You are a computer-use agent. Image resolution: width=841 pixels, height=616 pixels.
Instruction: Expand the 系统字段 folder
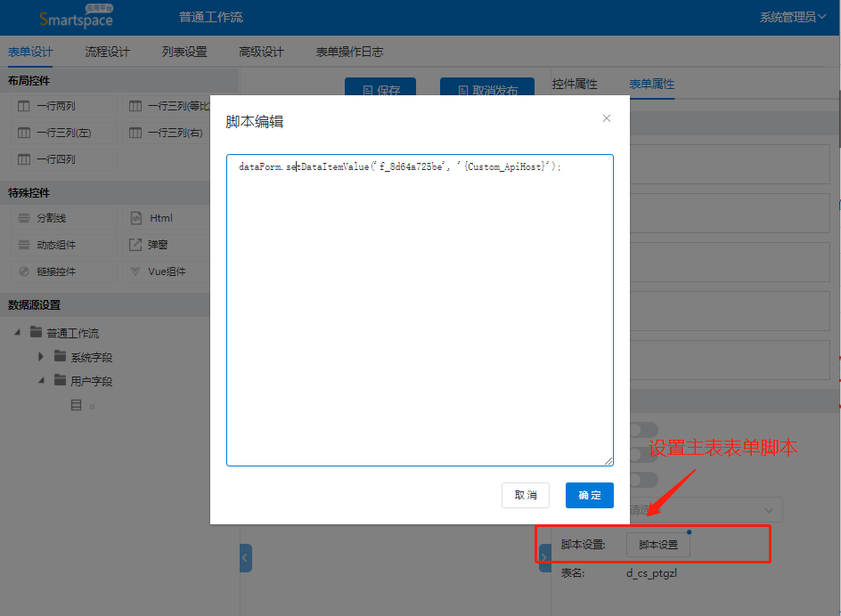(41, 357)
